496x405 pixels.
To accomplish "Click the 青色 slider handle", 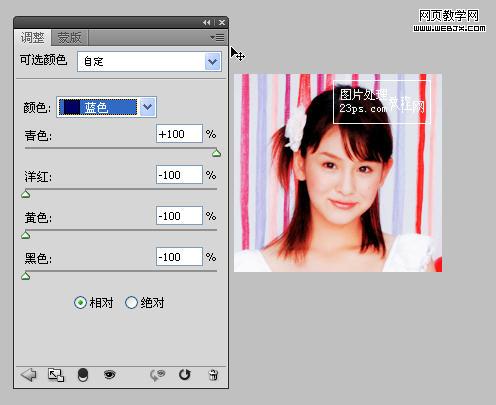I will tap(216, 153).
